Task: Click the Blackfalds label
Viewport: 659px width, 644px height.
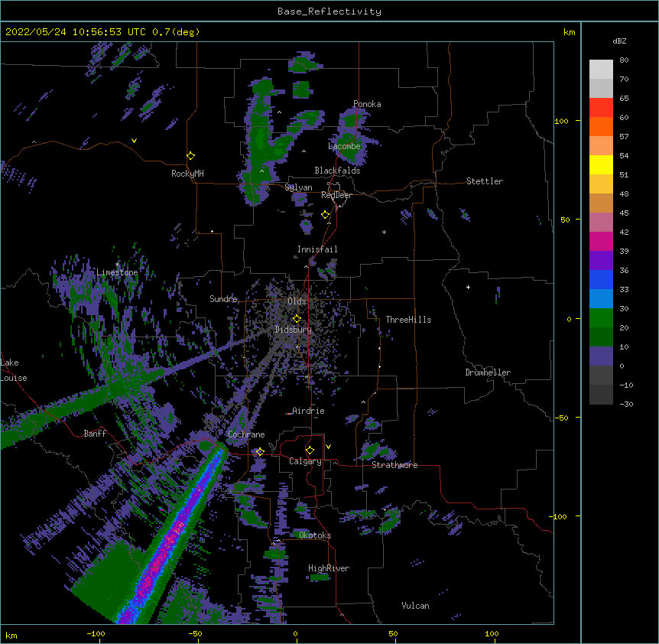Action: pos(337,171)
